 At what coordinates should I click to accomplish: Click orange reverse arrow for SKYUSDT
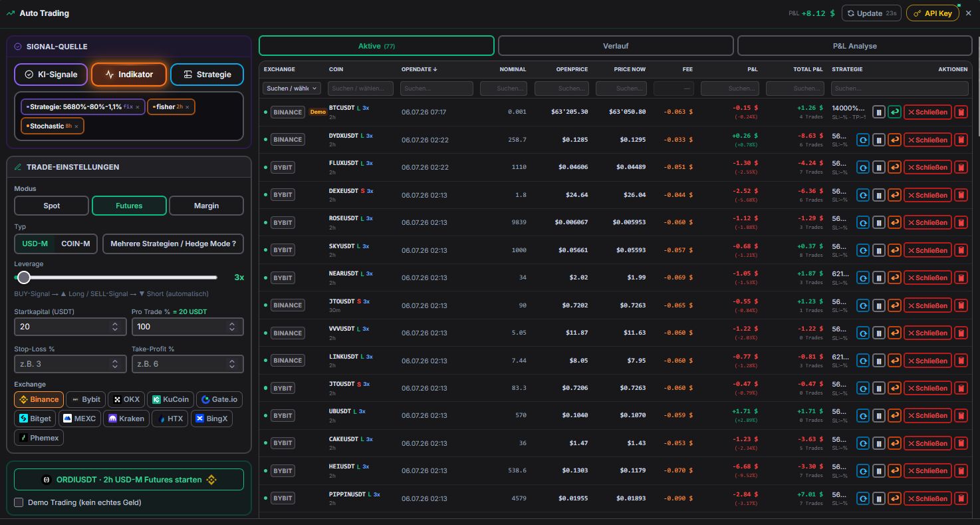coord(895,250)
